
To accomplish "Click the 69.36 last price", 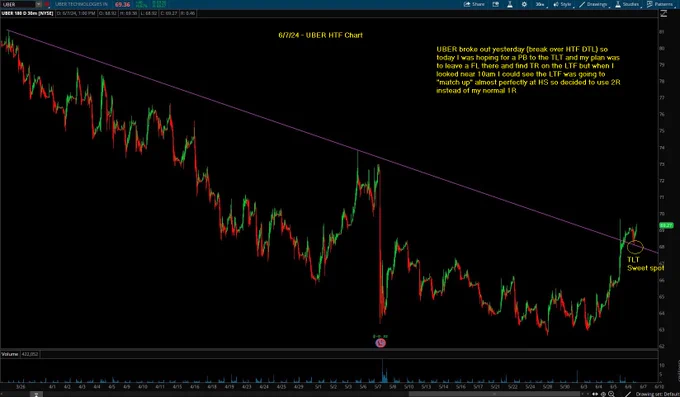I will 123,4.
